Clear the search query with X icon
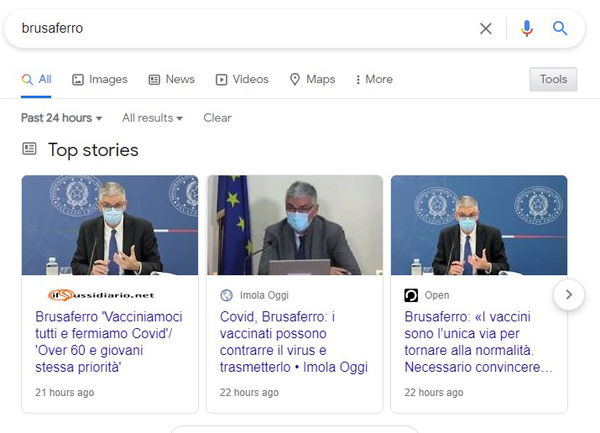The width and height of the screenshot is (600, 433). [x=486, y=29]
